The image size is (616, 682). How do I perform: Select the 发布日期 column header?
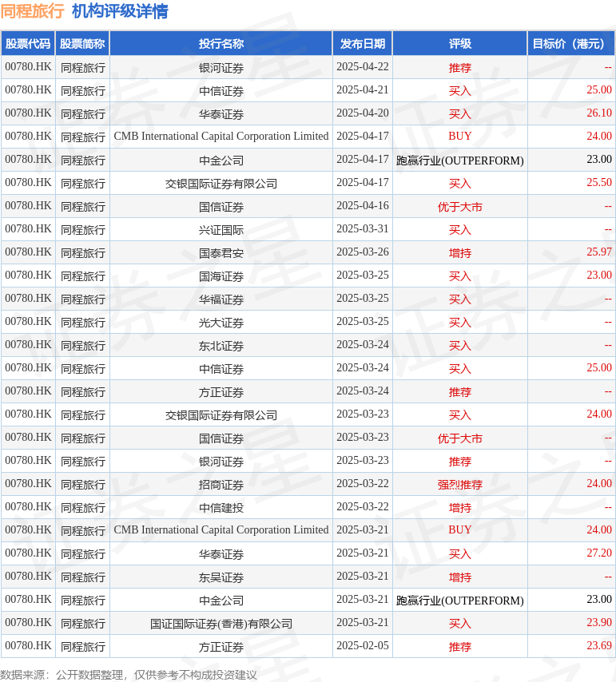(x=363, y=43)
